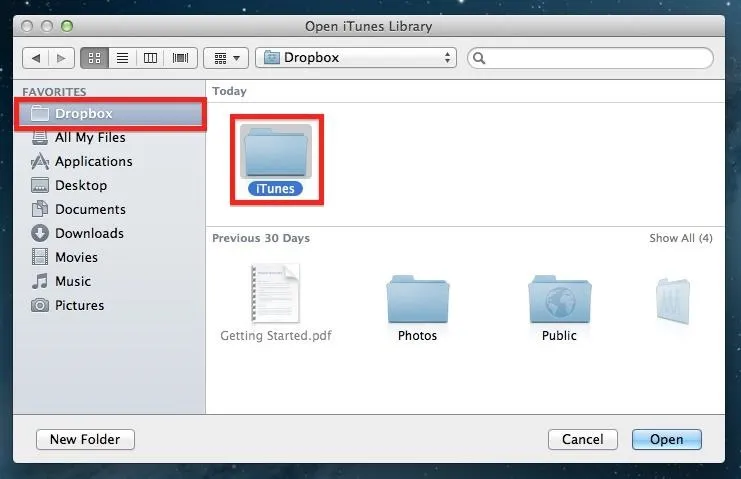Click the magnifying glass search icon
The image size is (741, 479).
(x=479, y=58)
